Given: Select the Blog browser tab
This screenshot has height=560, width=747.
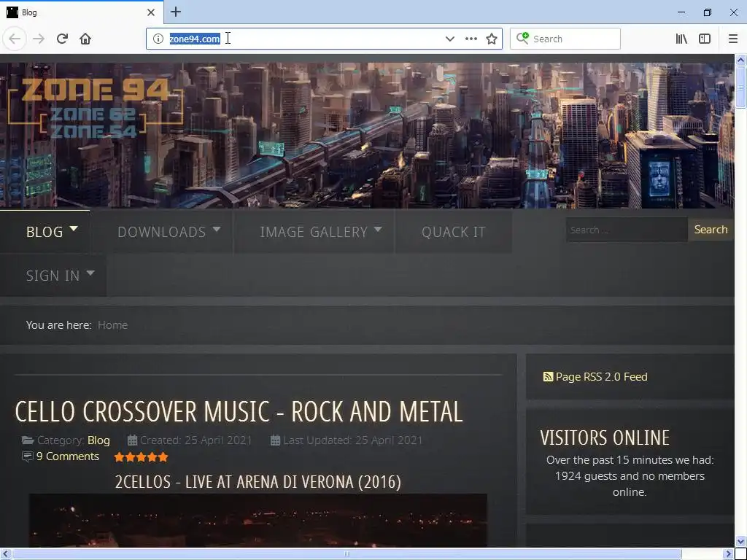Looking at the screenshot, I should click(x=82, y=12).
